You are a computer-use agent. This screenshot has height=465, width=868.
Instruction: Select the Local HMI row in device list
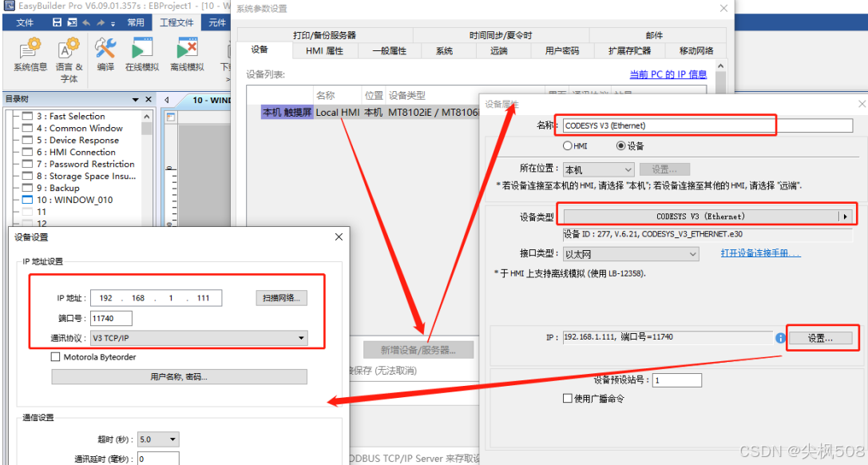[x=370, y=113]
